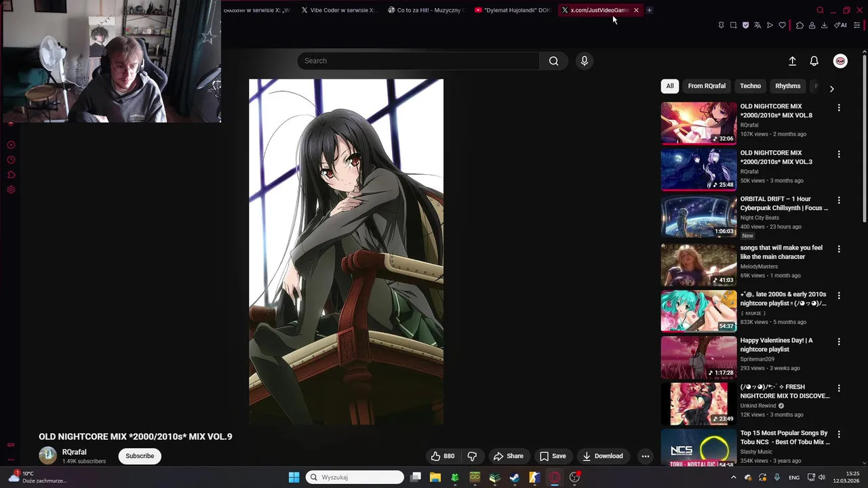
Task: Open more actions ellipsis beside Download
Action: (x=646, y=456)
